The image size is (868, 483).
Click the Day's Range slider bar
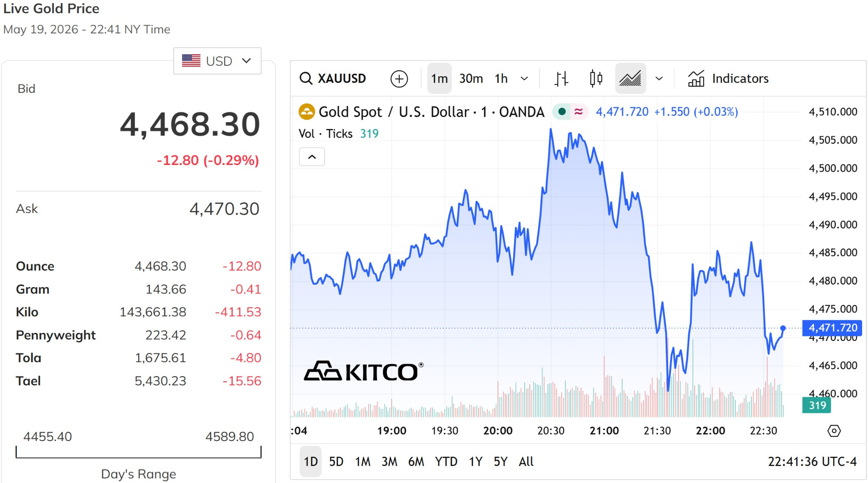coord(139,452)
